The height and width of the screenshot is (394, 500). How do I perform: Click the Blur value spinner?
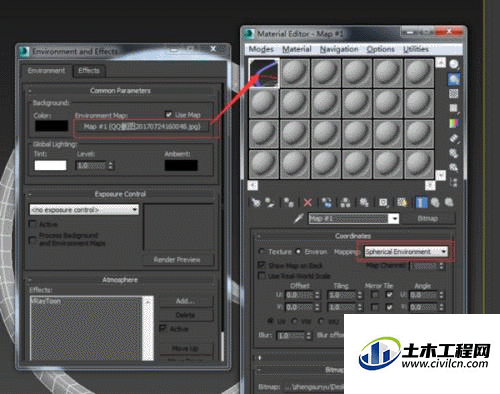[309, 335]
